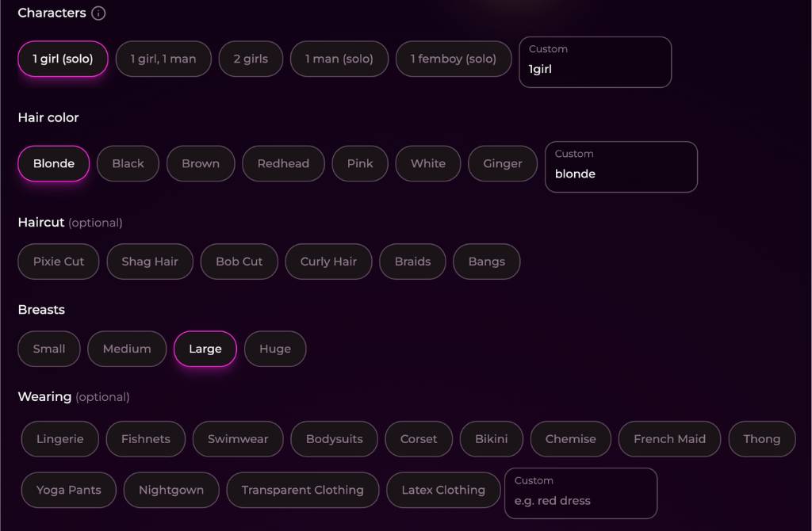Set hair color to Black

[128, 164]
